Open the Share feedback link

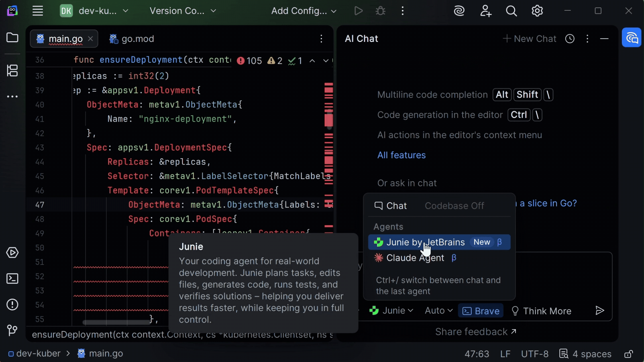click(476, 332)
